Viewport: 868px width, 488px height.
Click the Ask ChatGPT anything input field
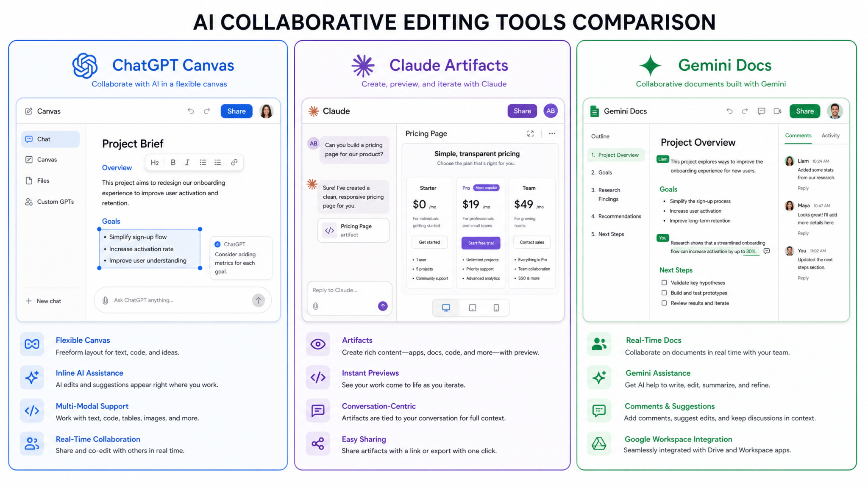(182, 300)
